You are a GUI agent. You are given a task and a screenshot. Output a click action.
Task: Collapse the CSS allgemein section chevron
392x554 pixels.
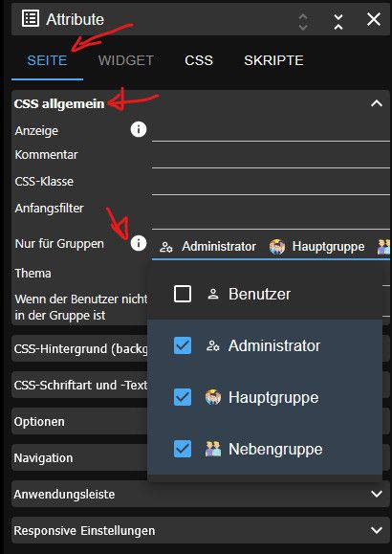[x=377, y=103]
